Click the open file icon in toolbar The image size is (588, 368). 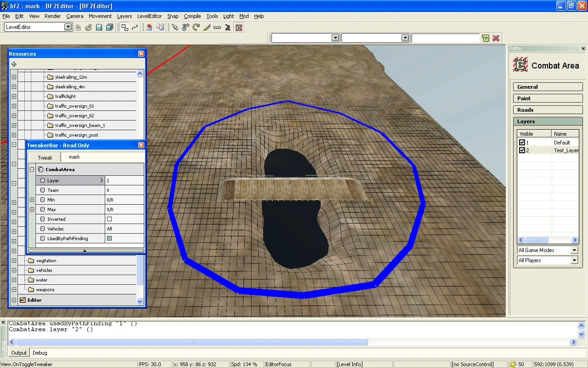coord(89,27)
